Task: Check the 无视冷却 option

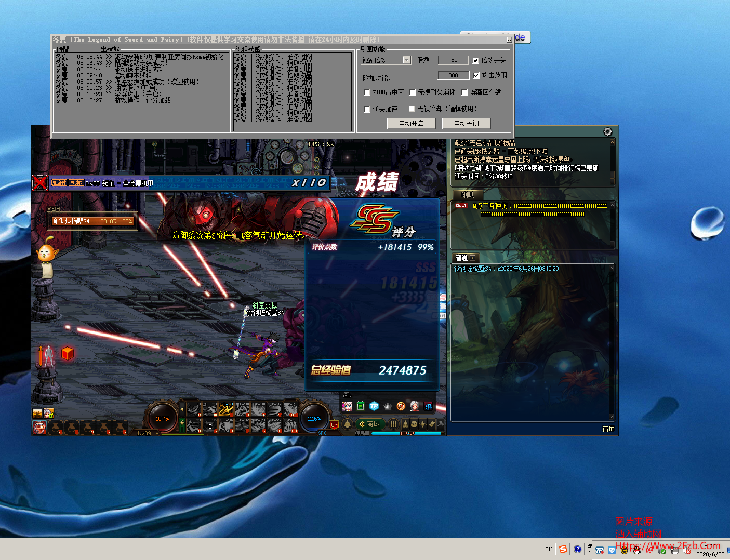Action: (412, 109)
